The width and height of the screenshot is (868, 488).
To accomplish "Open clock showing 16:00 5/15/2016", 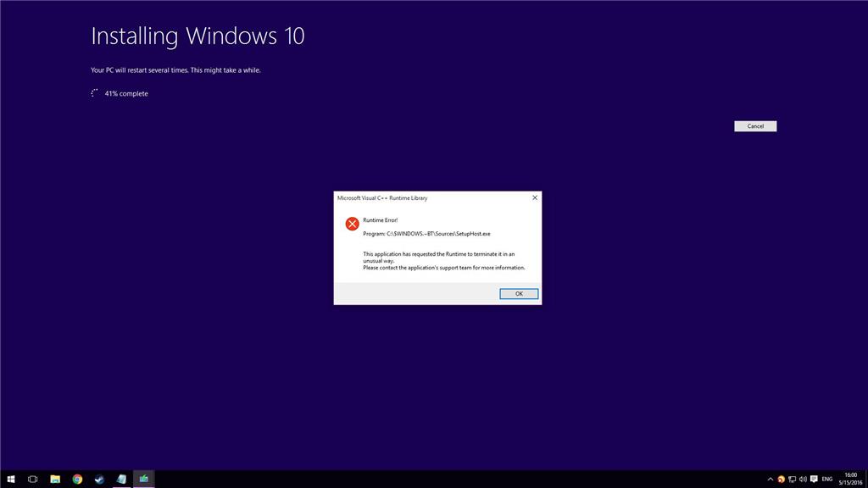I will (850, 480).
